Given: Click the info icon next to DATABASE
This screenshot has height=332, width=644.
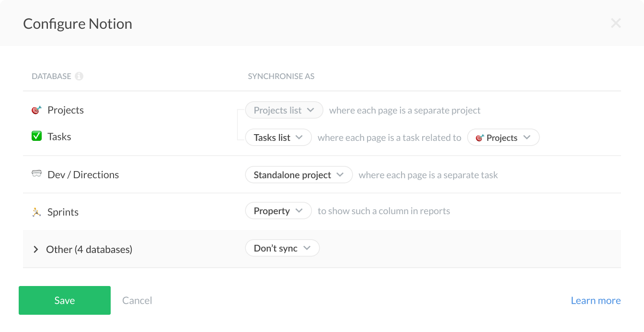Looking at the screenshot, I should tap(80, 76).
